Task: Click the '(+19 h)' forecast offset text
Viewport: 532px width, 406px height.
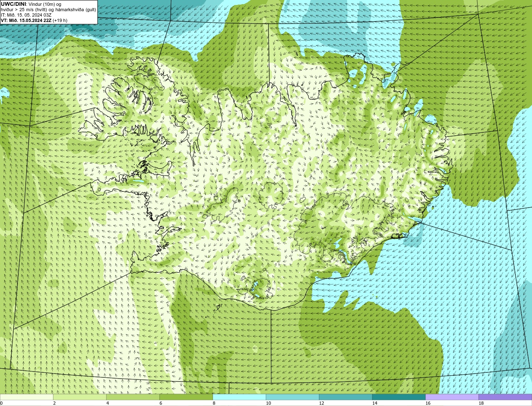Action: [x=60, y=20]
